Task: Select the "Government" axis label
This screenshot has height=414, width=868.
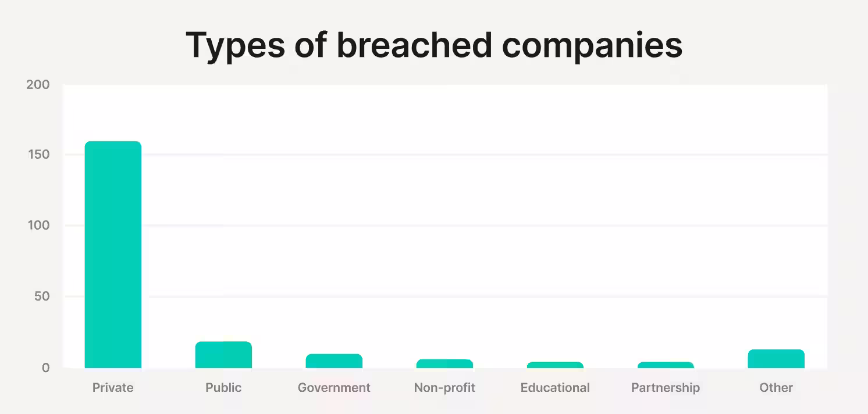Action: (x=334, y=387)
